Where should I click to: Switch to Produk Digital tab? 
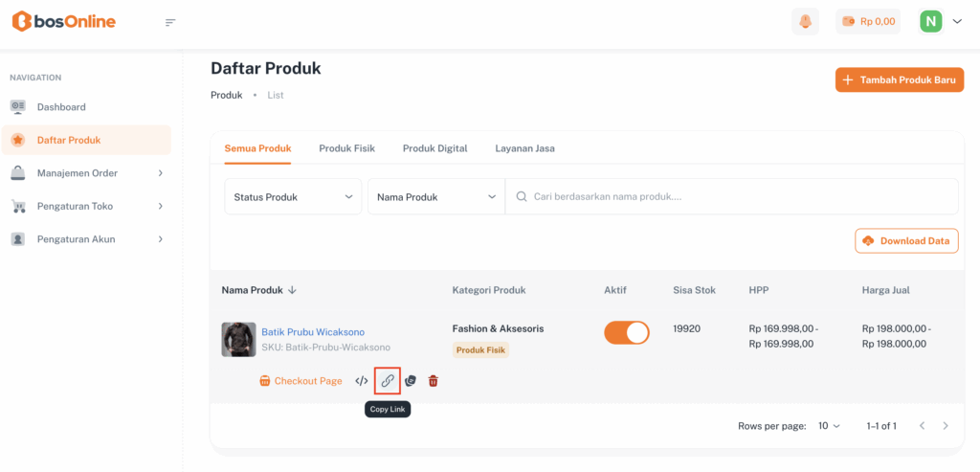click(x=434, y=148)
